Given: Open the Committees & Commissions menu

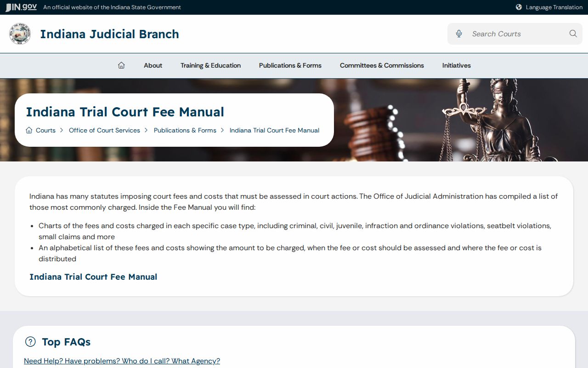Looking at the screenshot, I should (x=382, y=65).
